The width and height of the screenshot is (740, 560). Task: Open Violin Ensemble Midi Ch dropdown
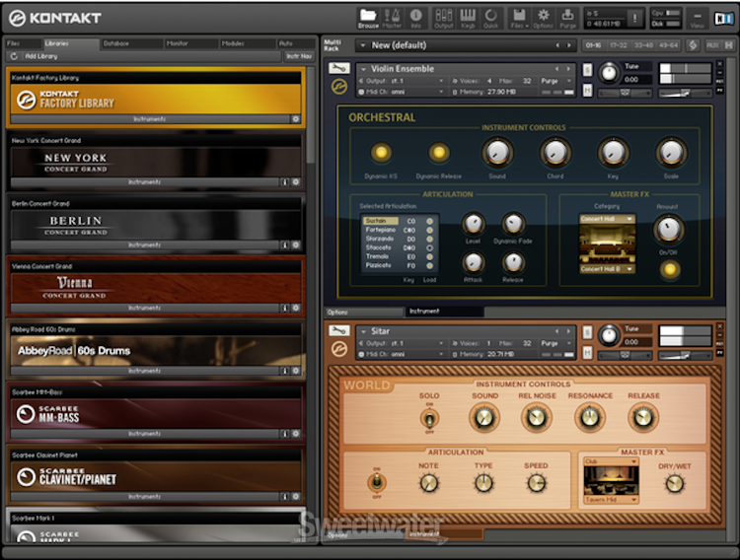401,92
